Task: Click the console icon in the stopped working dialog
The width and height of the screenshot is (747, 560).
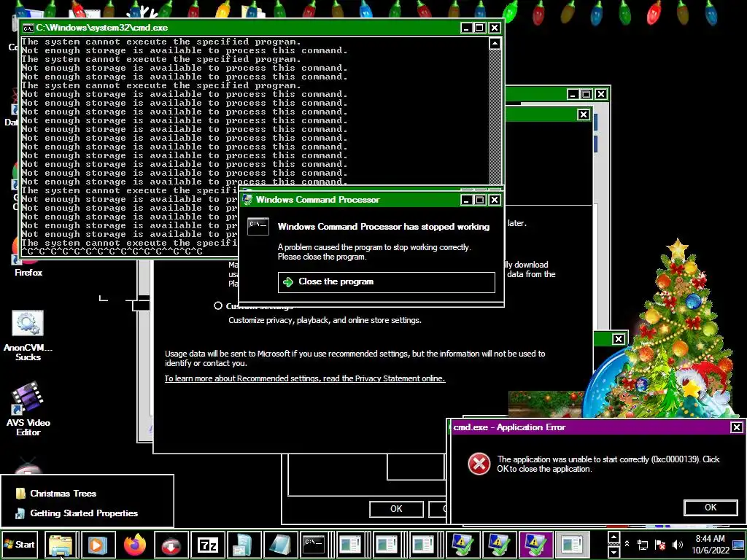Action: pyautogui.click(x=258, y=226)
